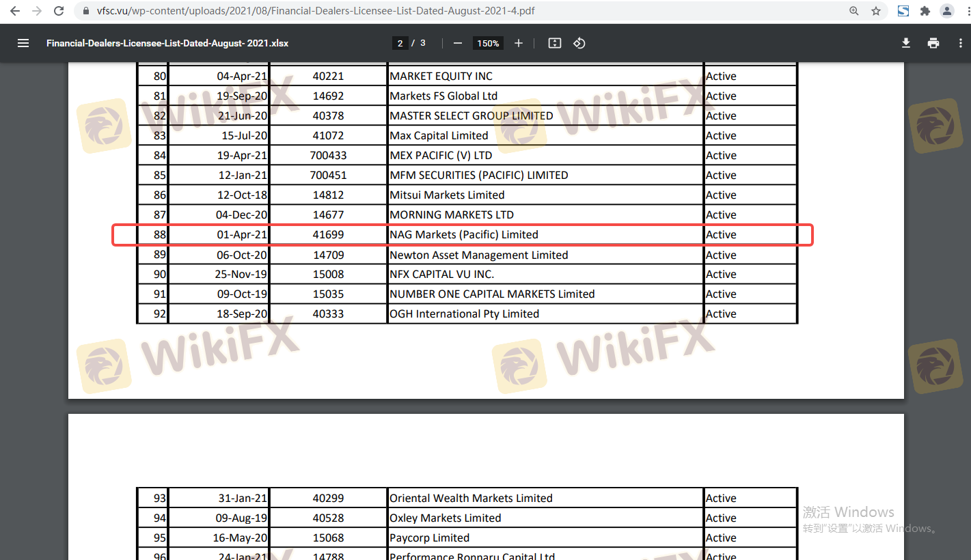971x560 pixels.
Task: Bookmark this page with star icon
Action: pos(876,11)
